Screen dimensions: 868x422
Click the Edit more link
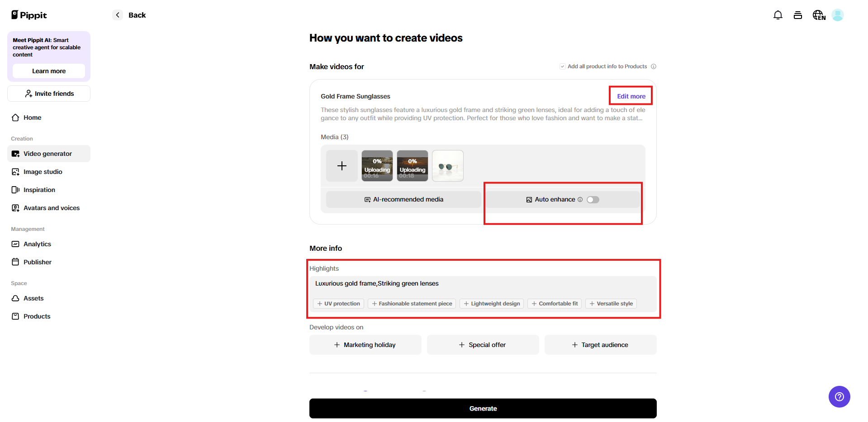pyautogui.click(x=631, y=96)
